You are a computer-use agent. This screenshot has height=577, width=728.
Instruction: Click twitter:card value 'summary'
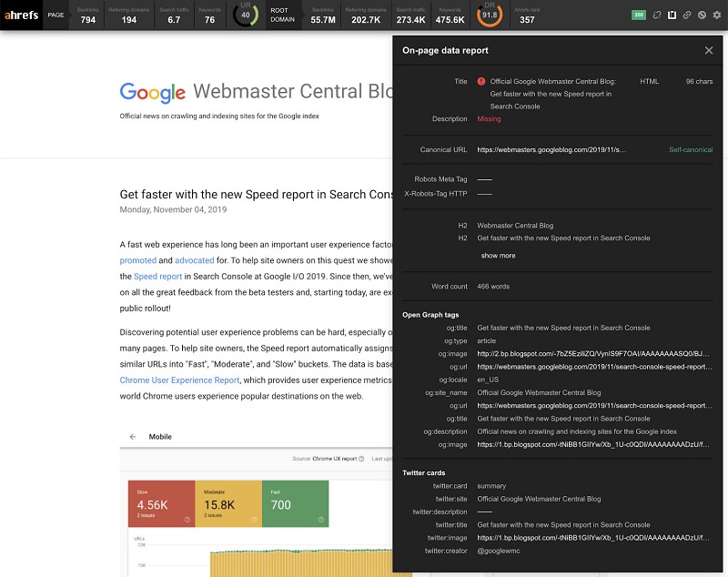click(491, 486)
